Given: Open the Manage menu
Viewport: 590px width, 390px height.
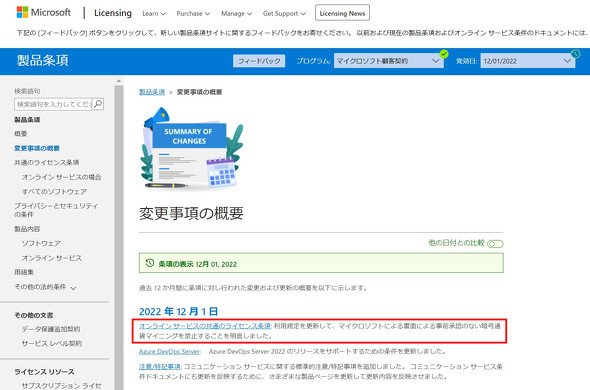Looking at the screenshot, I should pyautogui.click(x=236, y=14).
